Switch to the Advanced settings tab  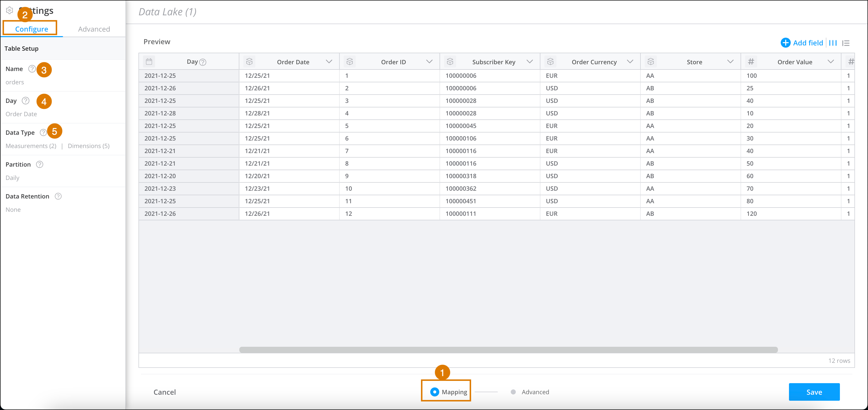pos(94,29)
